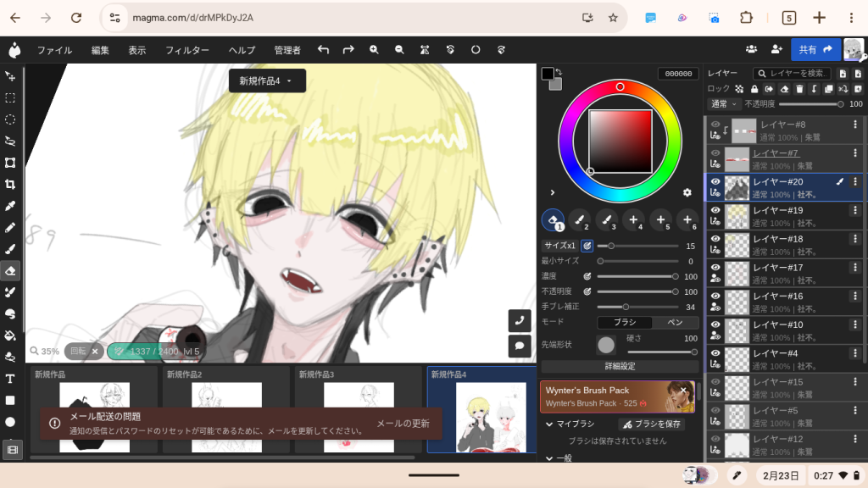Select brush preset slot 2
This screenshot has width=868, height=488.
[x=580, y=220]
